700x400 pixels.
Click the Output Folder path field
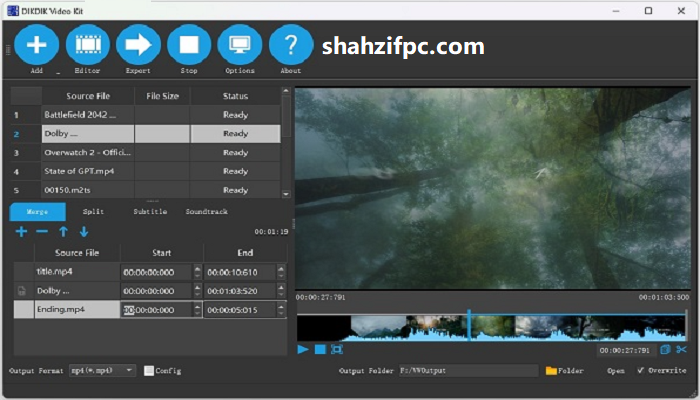click(x=469, y=371)
